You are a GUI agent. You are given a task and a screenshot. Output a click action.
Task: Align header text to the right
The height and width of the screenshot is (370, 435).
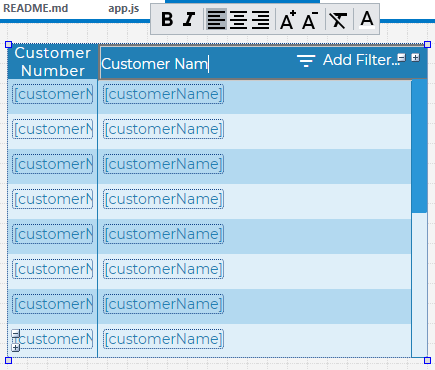point(261,19)
